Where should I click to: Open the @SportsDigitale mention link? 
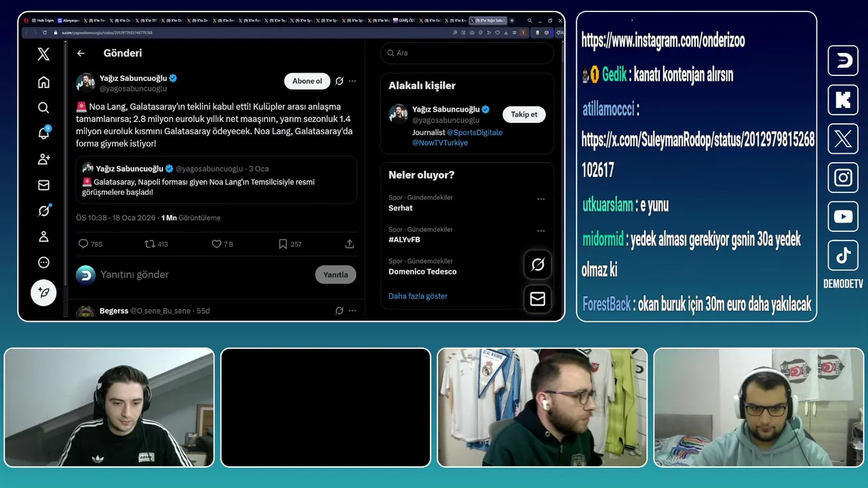tap(475, 133)
